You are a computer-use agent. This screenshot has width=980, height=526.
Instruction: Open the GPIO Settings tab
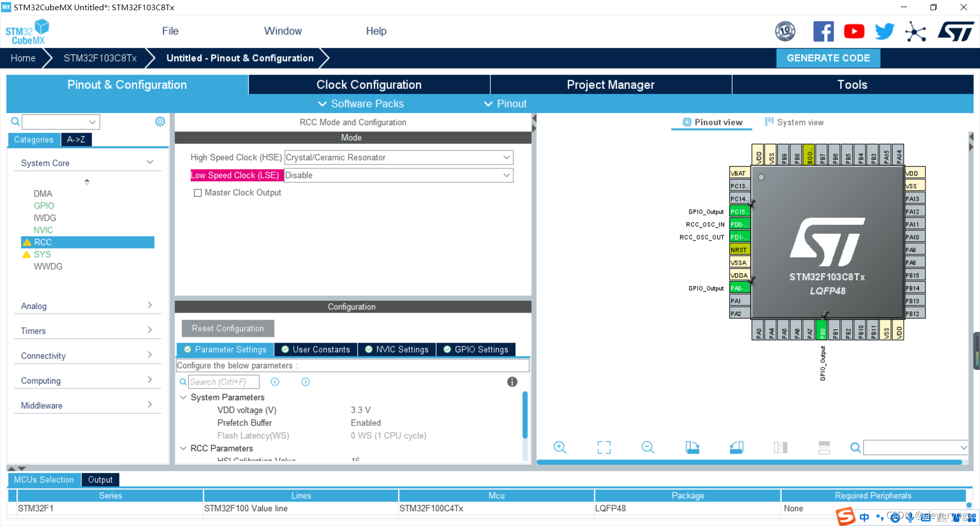[476, 349]
